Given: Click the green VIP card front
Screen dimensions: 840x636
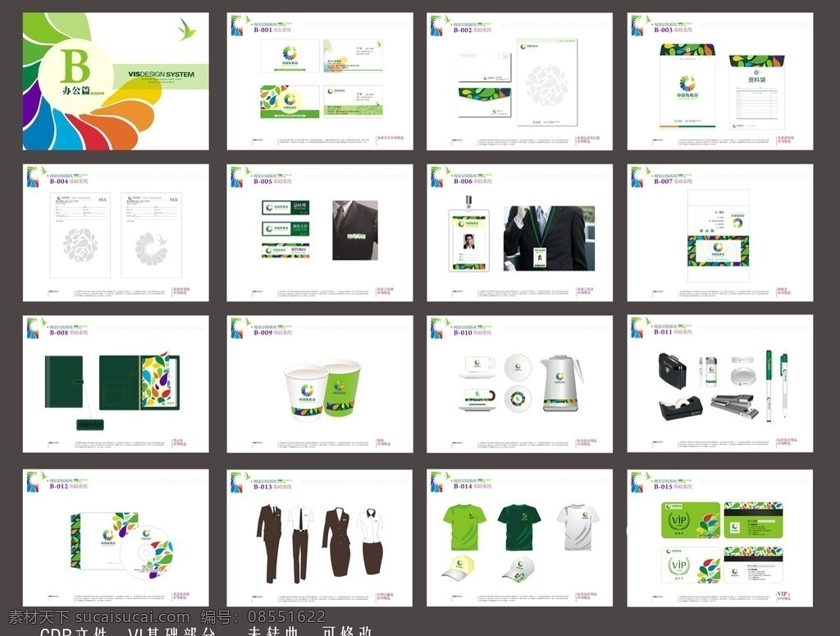Looking at the screenshot, I should [691, 520].
